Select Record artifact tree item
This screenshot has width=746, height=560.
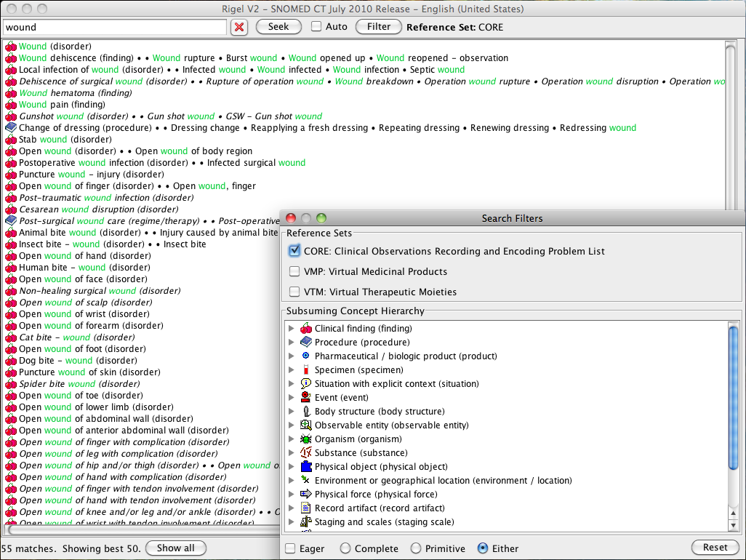pos(380,508)
